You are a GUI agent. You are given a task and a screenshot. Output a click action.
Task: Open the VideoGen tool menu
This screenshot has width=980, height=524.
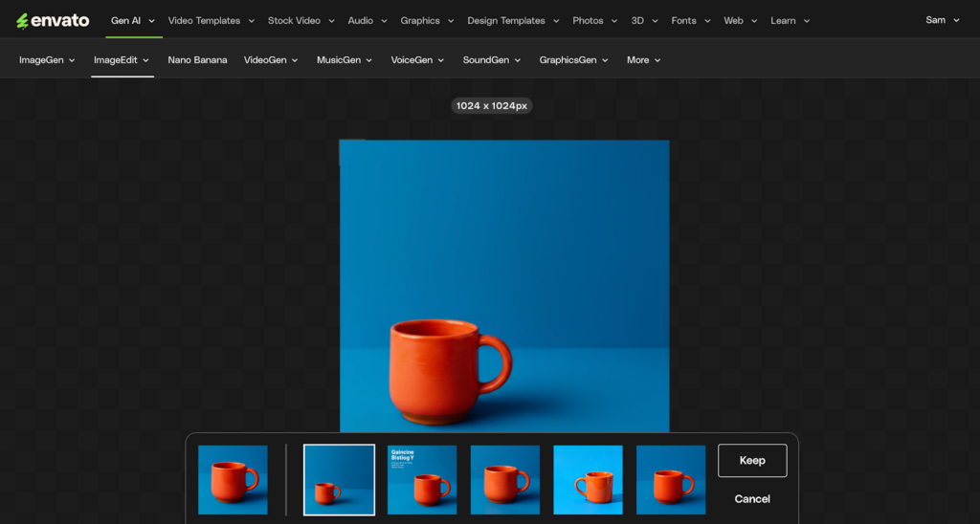click(271, 60)
